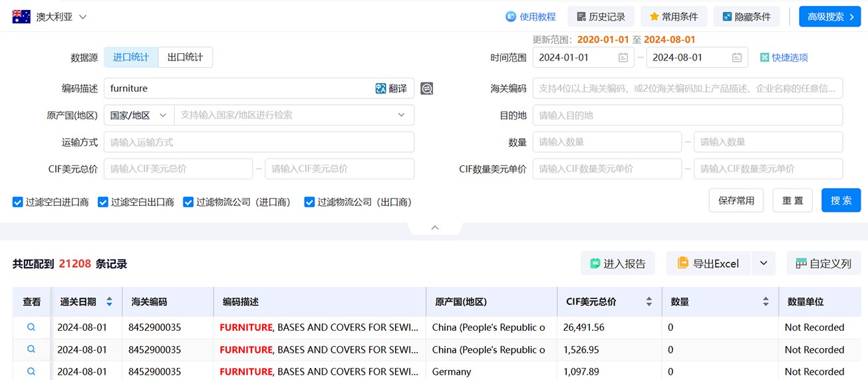Click the 重置 reset button
The width and height of the screenshot is (868, 380).
pyautogui.click(x=792, y=201)
